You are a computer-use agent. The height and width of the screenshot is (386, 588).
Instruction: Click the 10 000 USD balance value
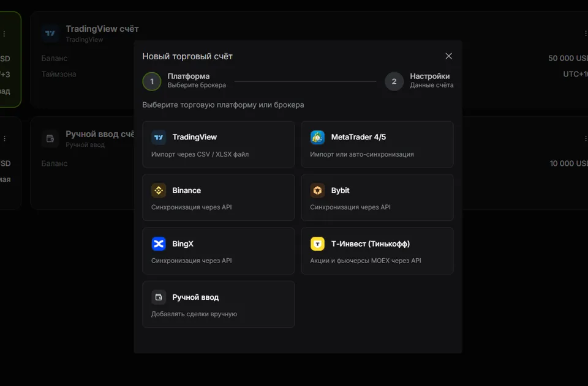tap(568, 163)
